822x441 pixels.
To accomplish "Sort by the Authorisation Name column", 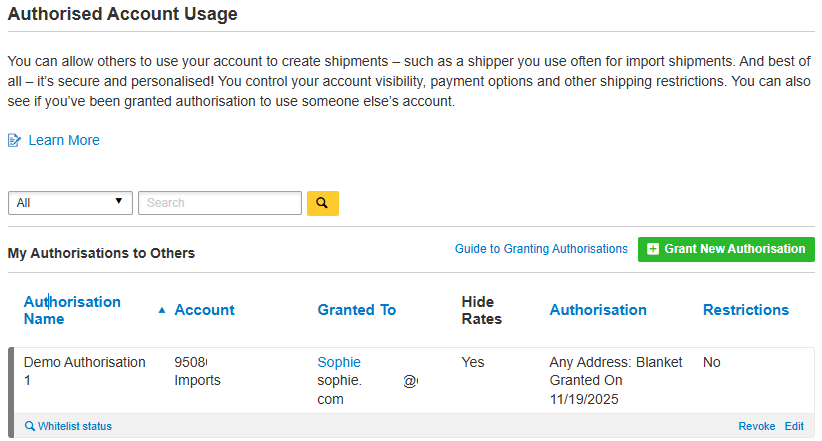I will coord(72,310).
